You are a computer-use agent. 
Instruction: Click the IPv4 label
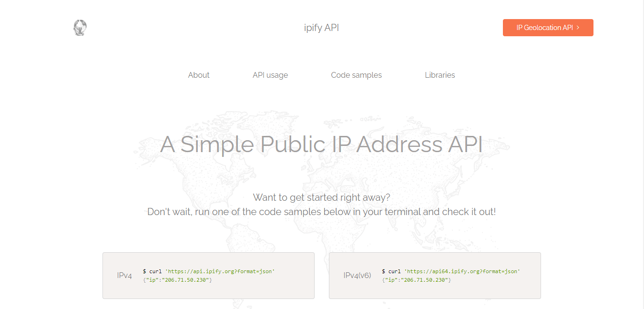coord(124,276)
